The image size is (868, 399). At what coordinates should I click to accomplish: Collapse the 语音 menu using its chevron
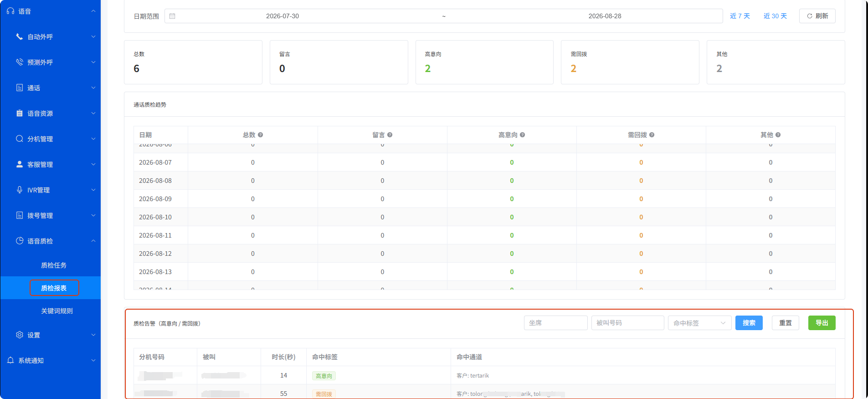point(93,11)
